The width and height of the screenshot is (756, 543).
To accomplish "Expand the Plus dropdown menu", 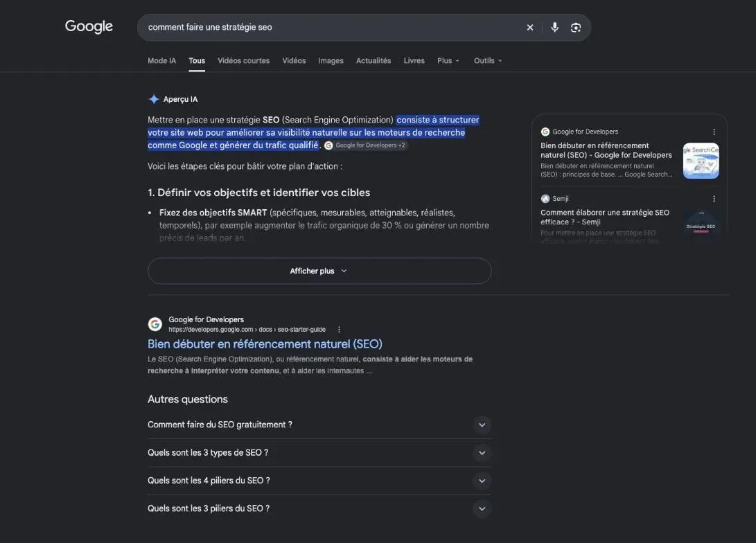I will (448, 61).
